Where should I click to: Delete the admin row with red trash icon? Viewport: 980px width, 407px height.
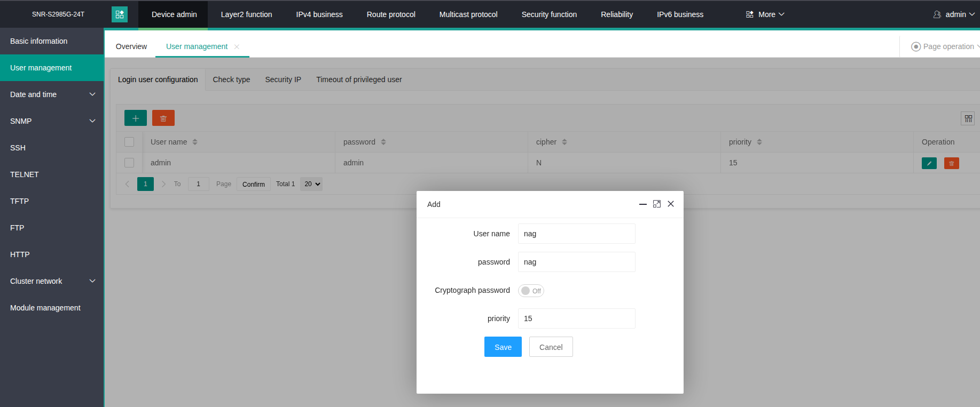[x=952, y=163]
